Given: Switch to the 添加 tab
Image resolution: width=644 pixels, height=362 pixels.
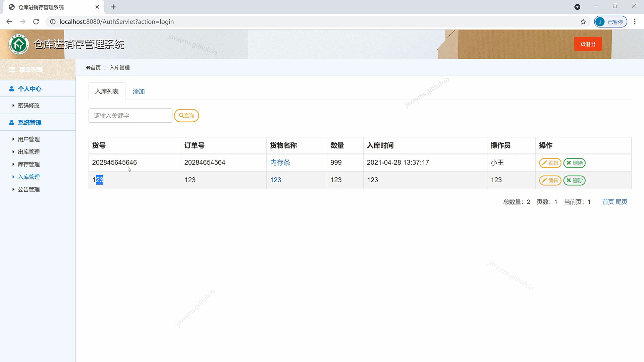Looking at the screenshot, I should click(x=139, y=92).
